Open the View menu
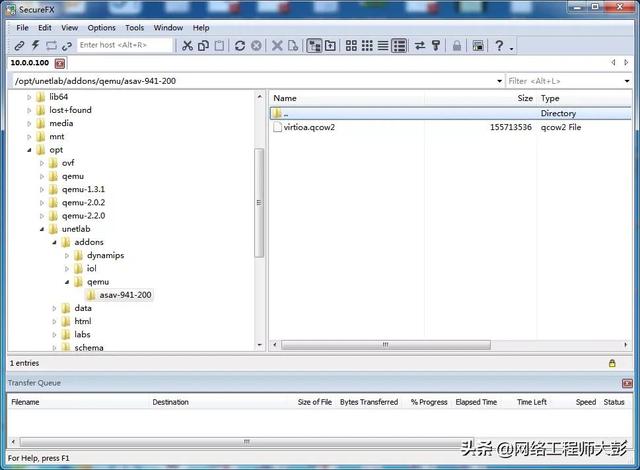The image size is (640, 470). [x=69, y=28]
